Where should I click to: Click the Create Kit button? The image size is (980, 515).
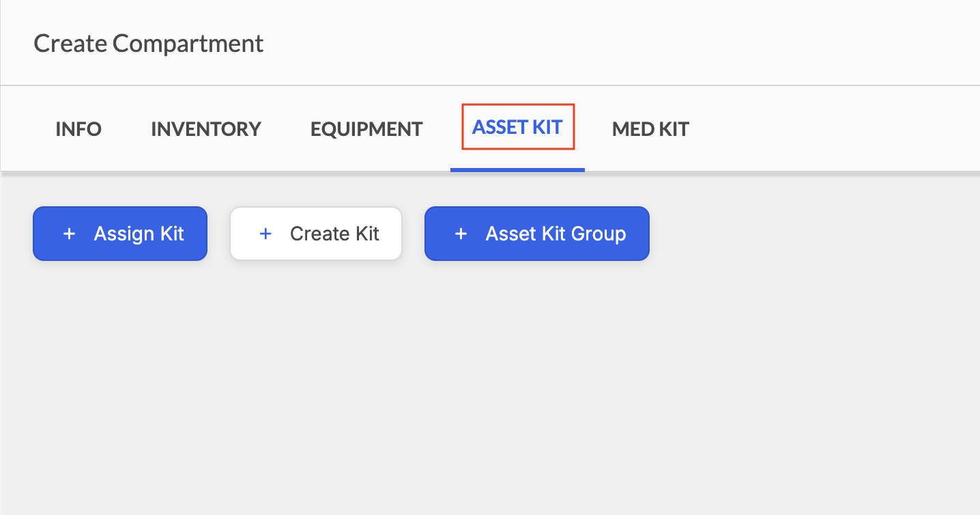(x=316, y=234)
